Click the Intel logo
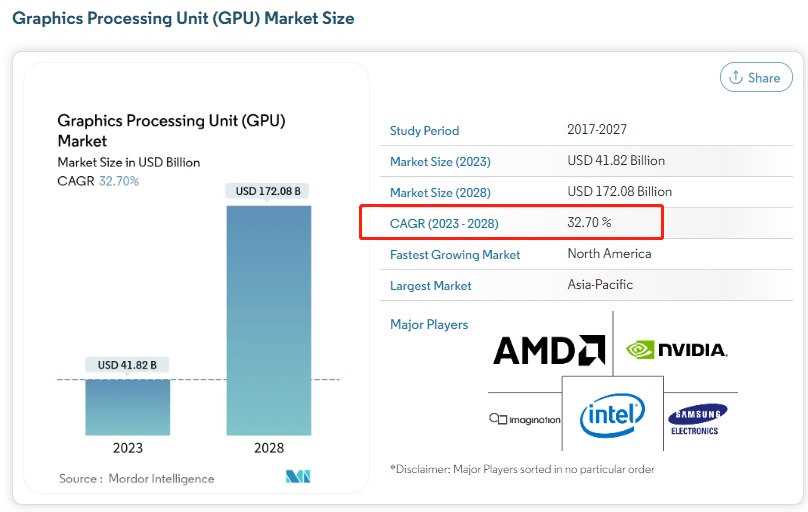The image size is (808, 512). [612, 414]
